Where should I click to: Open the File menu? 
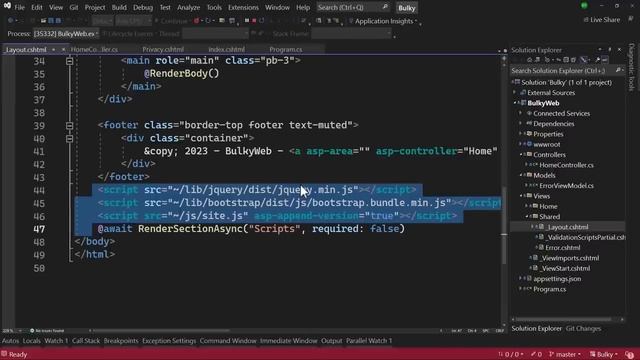(20, 7)
